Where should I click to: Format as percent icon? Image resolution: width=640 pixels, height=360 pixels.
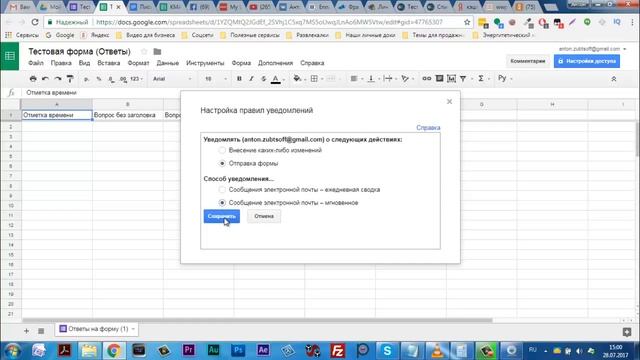click(99, 79)
